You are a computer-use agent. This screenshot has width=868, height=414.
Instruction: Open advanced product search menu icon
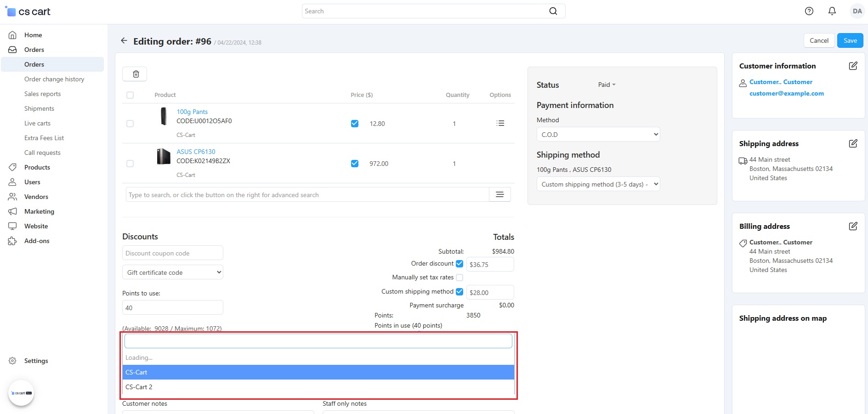(499, 195)
